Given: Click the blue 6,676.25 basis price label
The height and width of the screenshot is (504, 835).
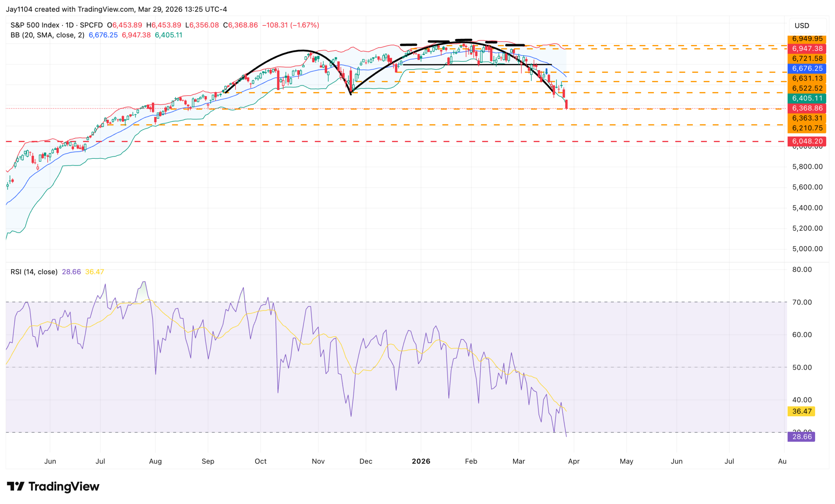Looking at the screenshot, I should click(x=807, y=68).
